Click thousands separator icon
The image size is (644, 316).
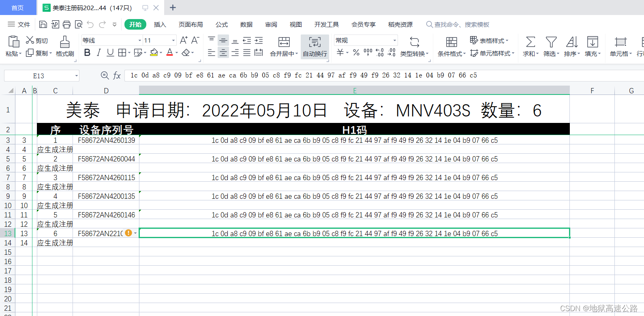click(368, 52)
